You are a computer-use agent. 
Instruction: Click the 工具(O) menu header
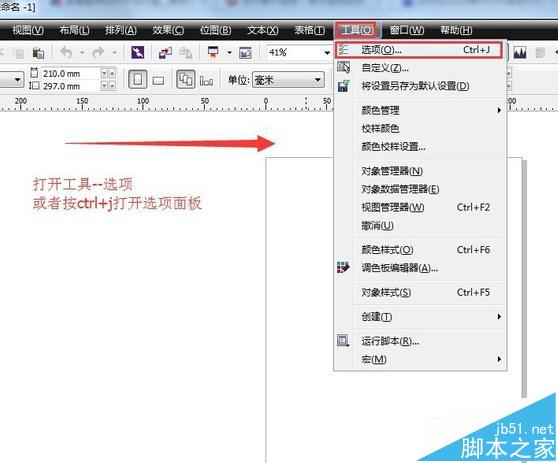coord(357,30)
